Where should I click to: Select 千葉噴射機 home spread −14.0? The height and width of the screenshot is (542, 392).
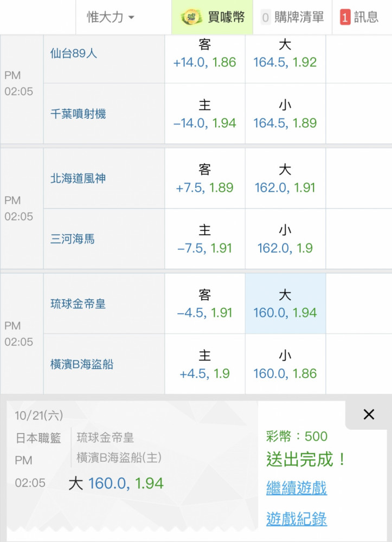pyautogui.click(x=204, y=114)
